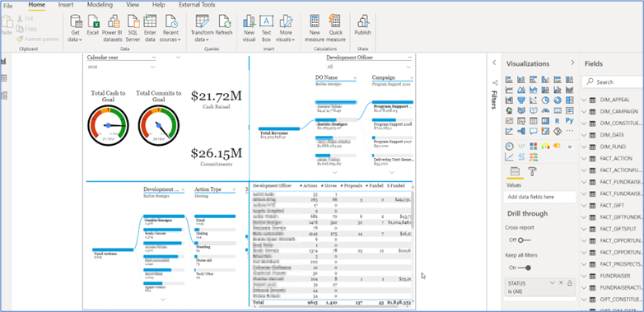
Task: Click lock icon on STATUS filter
Action: [569, 283]
